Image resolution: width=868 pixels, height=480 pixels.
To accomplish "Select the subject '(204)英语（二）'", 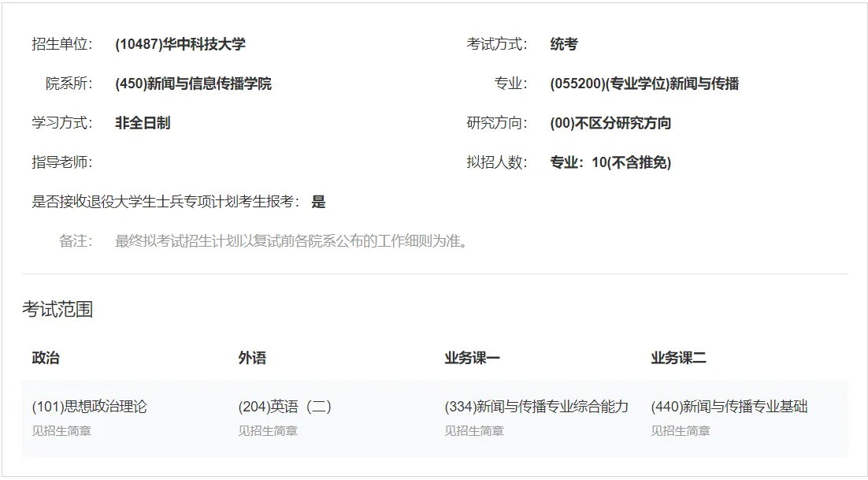I will 285,407.
